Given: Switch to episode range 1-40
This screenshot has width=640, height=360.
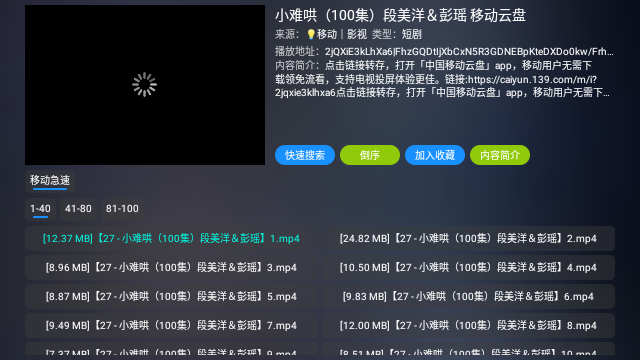Looking at the screenshot, I should (40, 209).
